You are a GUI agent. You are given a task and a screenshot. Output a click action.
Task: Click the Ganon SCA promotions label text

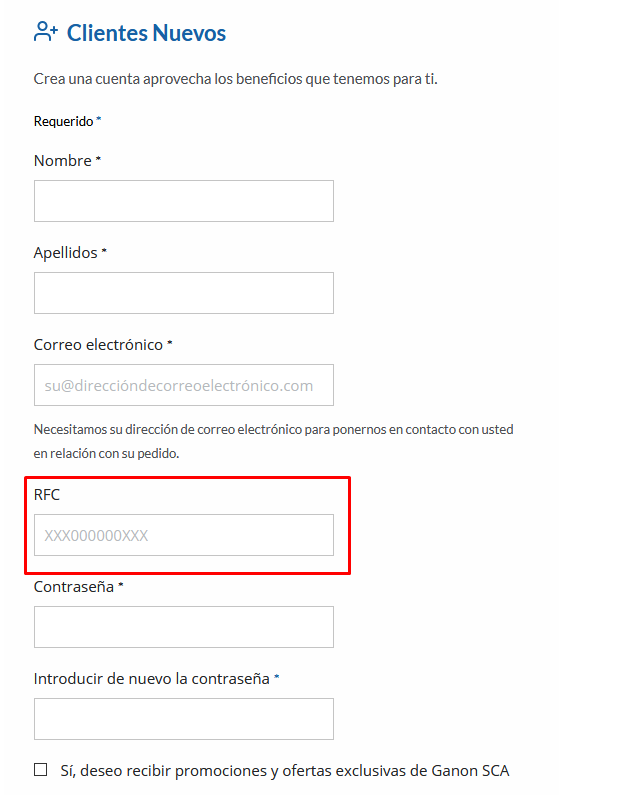(285, 771)
